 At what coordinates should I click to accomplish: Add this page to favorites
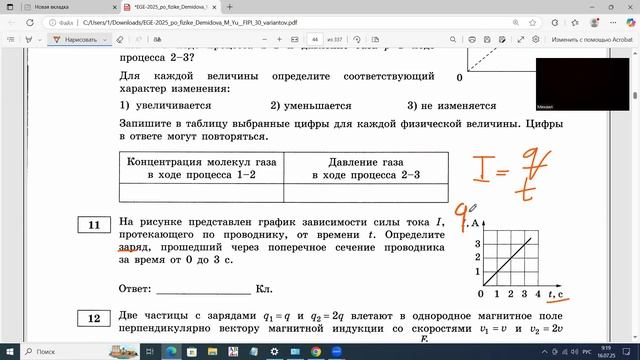click(533, 23)
